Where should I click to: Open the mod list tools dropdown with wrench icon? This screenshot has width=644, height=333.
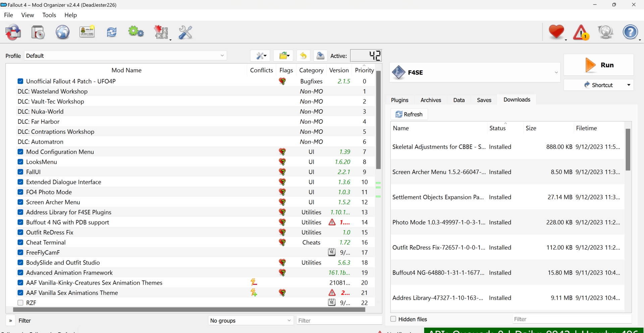[260, 56]
